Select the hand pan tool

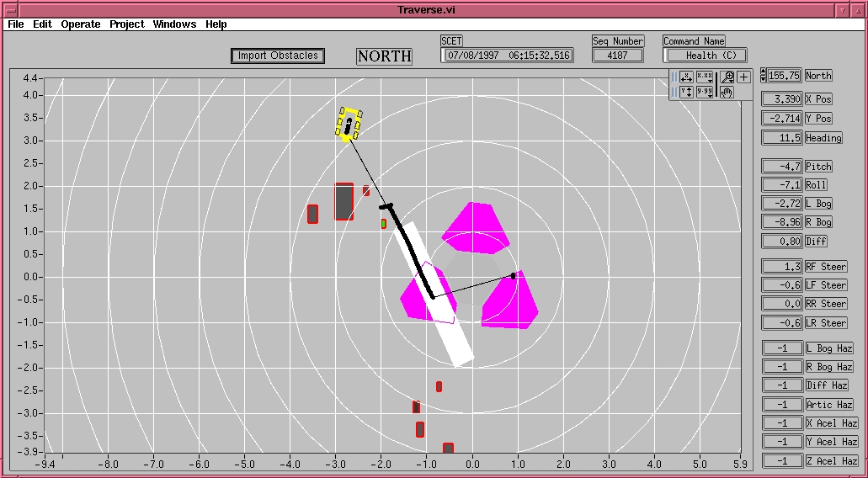click(x=727, y=92)
